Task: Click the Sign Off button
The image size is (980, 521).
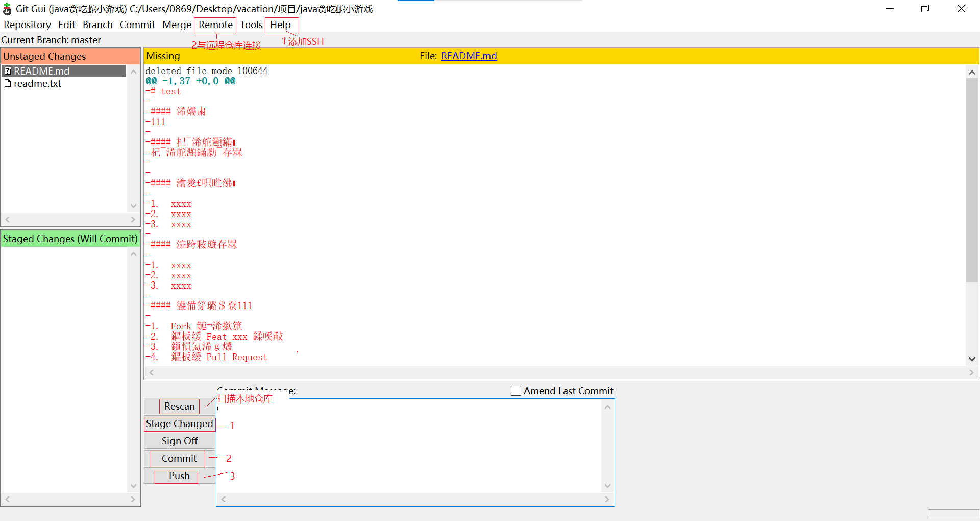Action: tap(180, 441)
